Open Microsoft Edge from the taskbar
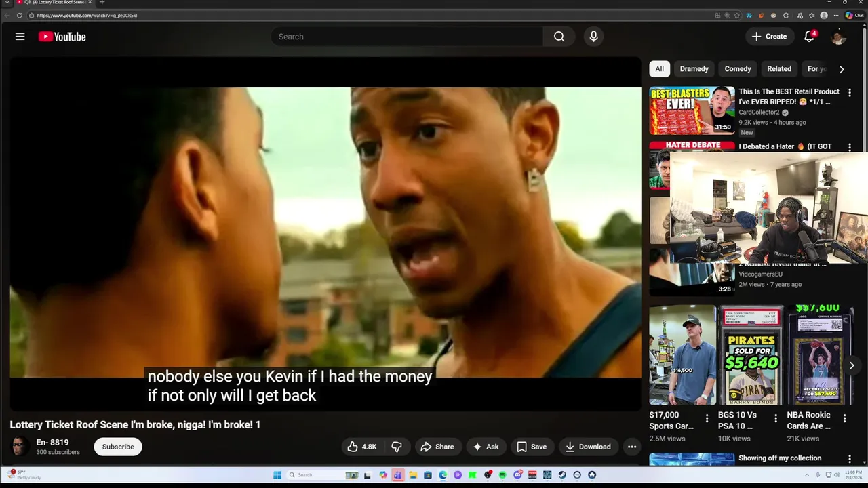The height and width of the screenshot is (488, 868). tap(443, 475)
